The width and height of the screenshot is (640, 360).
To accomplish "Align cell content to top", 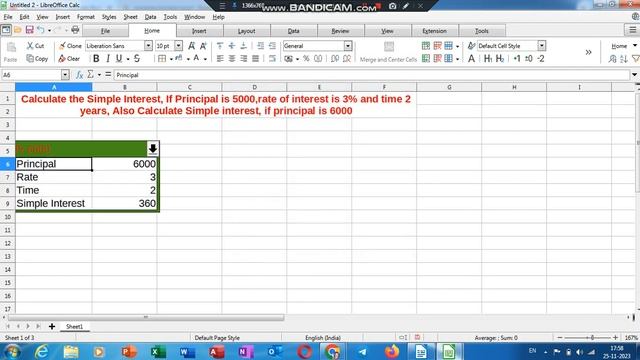I will [x=220, y=46].
